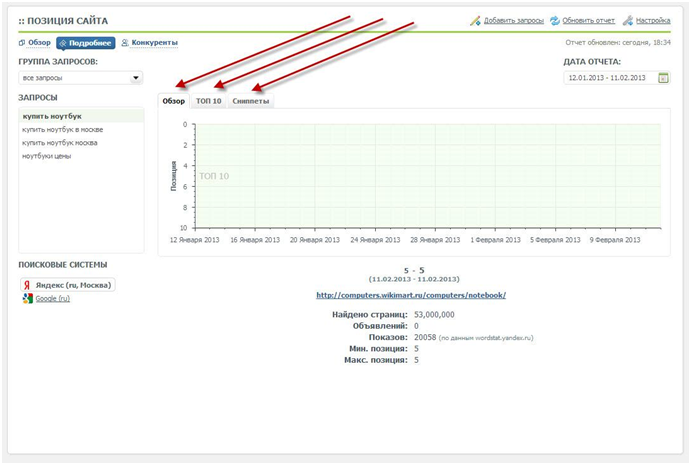Open the calendar icon next to the report date
This screenshot has height=465, width=691.
pyautogui.click(x=663, y=78)
